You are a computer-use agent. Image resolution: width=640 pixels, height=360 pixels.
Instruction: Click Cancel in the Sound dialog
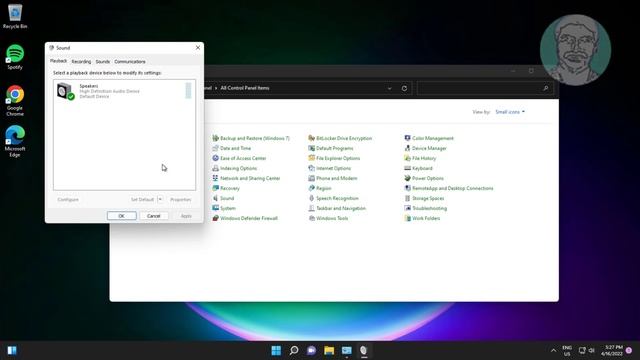tap(154, 216)
